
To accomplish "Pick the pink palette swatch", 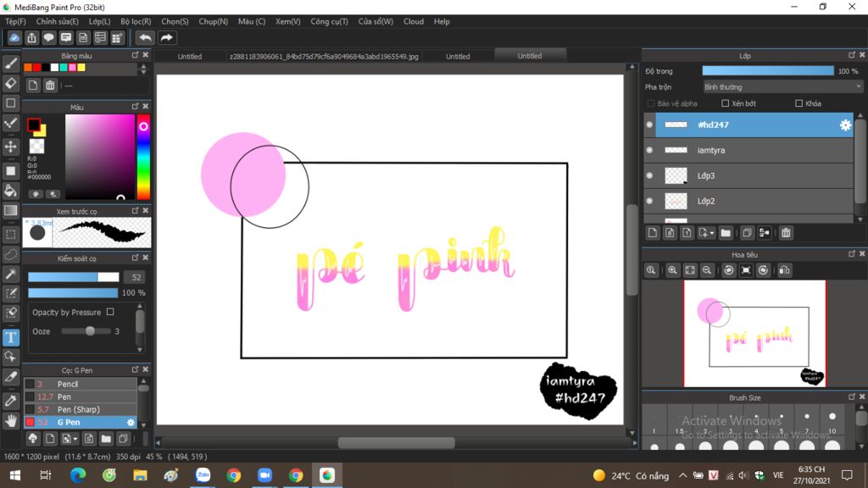I will point(72,68).
